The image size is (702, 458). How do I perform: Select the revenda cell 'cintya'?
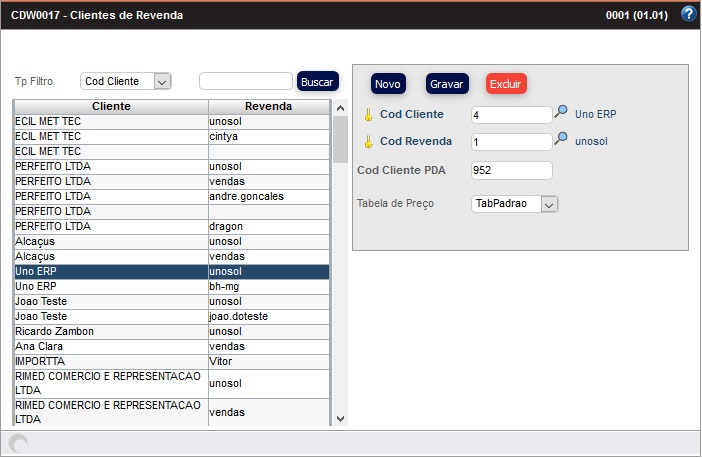(269, 137)
